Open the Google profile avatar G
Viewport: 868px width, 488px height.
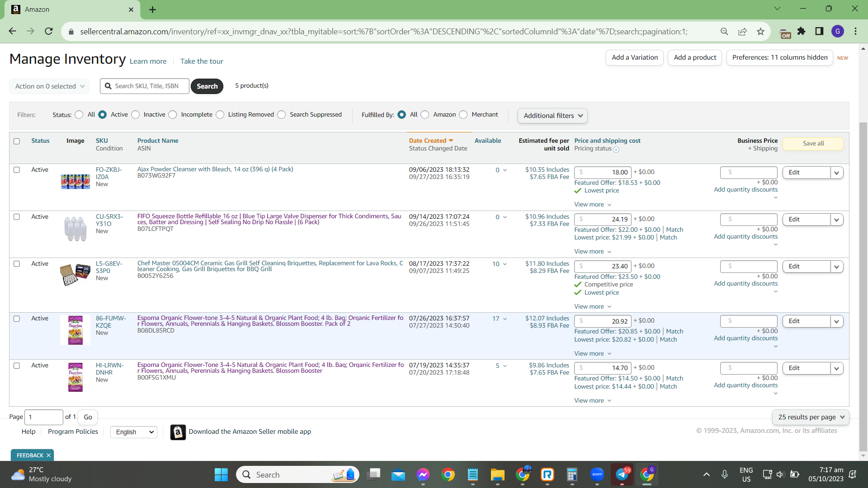[837, 31]
